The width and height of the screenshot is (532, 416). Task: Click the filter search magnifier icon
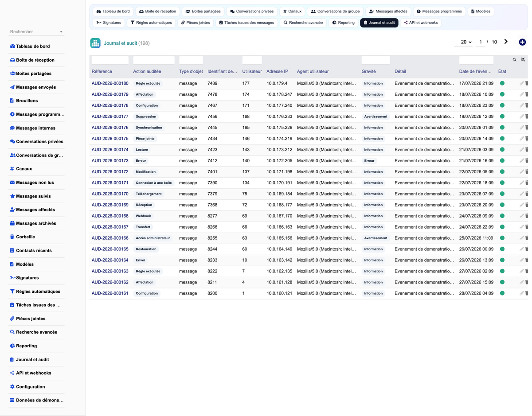pyautogui.click(x=515, y=59)
